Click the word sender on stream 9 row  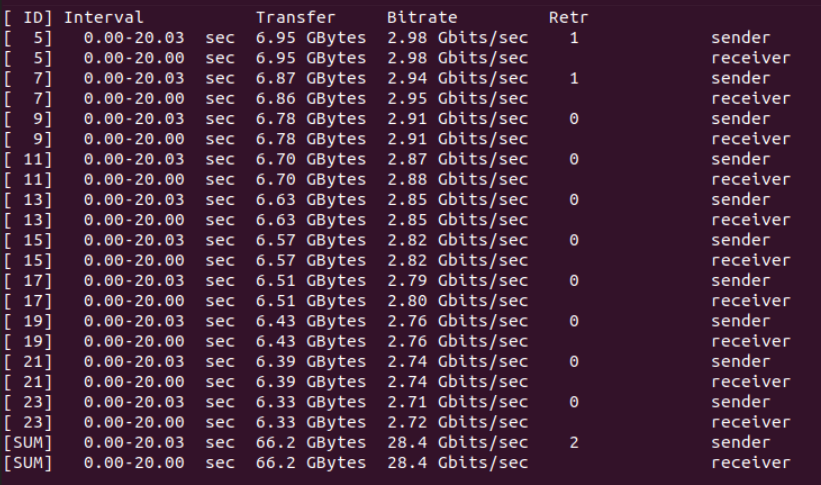point(740,119)
